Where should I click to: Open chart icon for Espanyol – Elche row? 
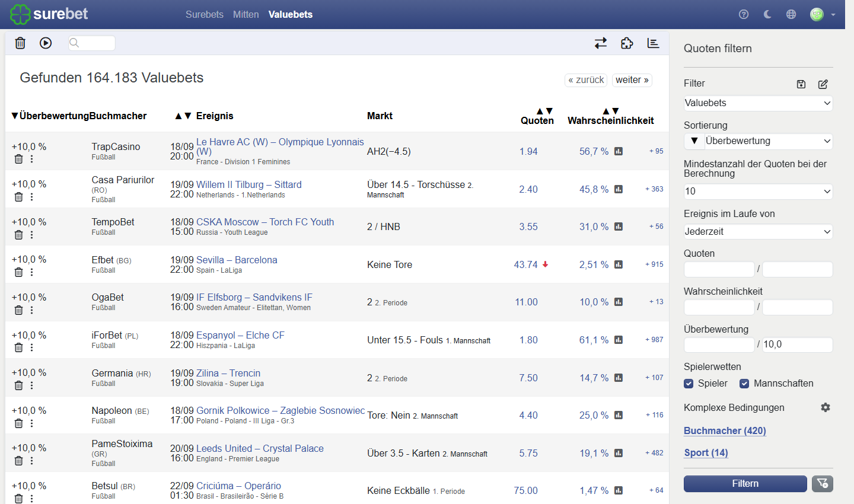coord(619,340)
